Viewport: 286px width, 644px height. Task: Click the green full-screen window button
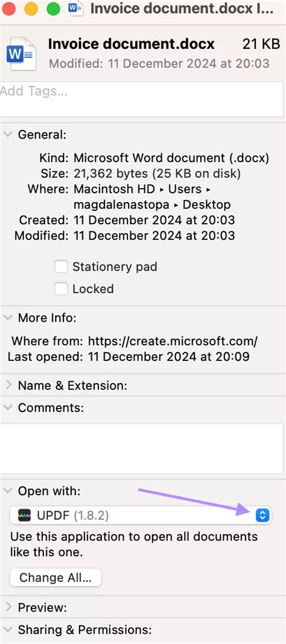54,8
